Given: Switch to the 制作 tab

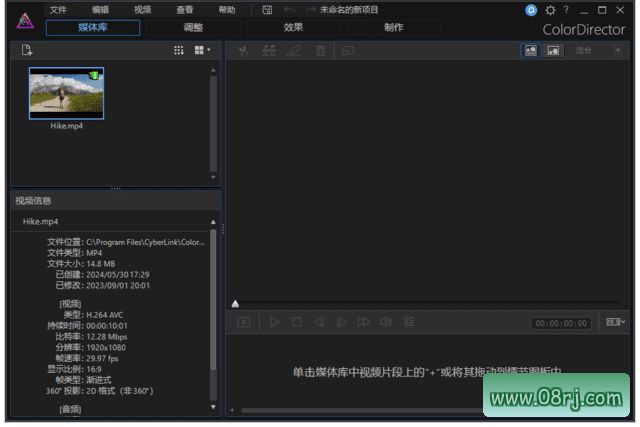Looking at the screenshot, I should (393, 27).
